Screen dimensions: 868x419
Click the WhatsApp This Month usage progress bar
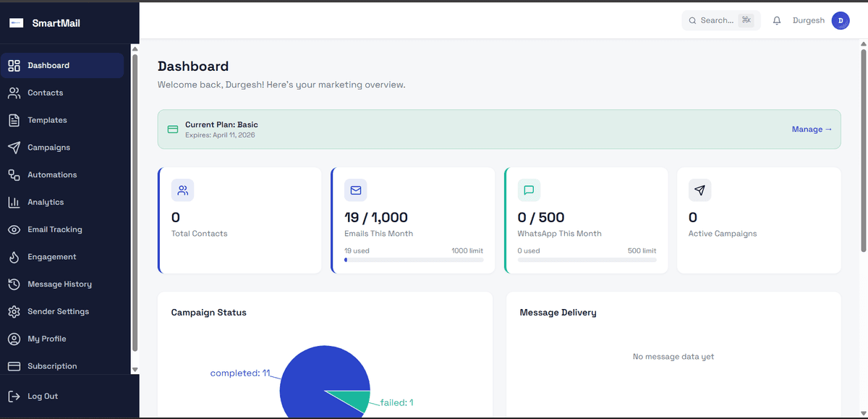pyautogui.click(x=587, y=260)
